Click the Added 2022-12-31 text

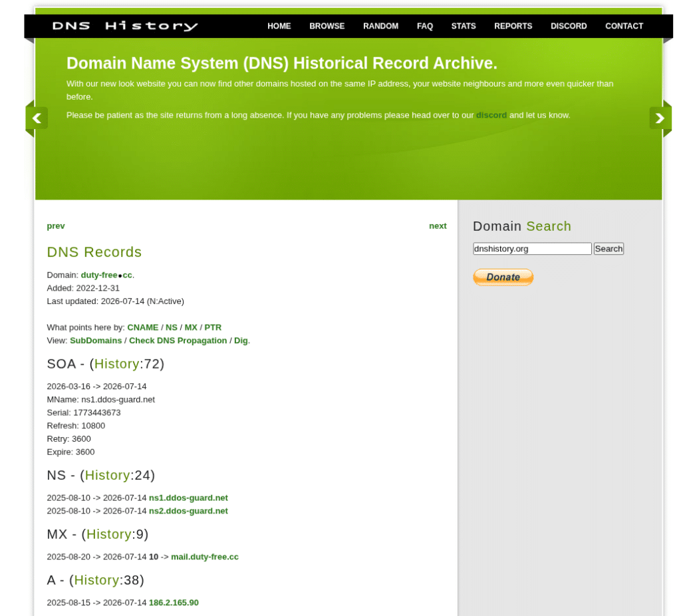(83, 289)
